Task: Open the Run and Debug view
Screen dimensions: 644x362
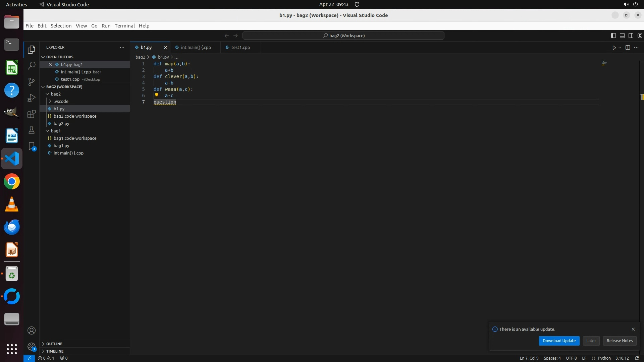Action: pyautogui.click(x=32, y=98)
